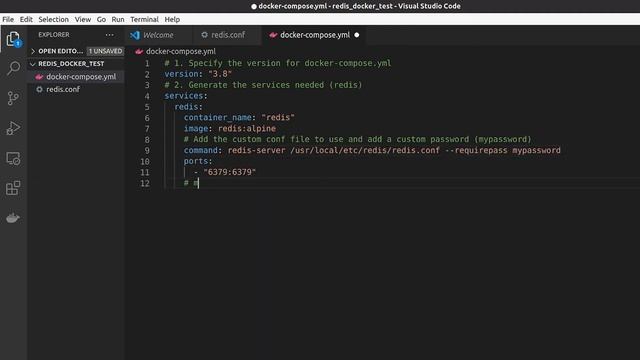Click Docker icon on docker-compose.yml tab

(273, 35)
